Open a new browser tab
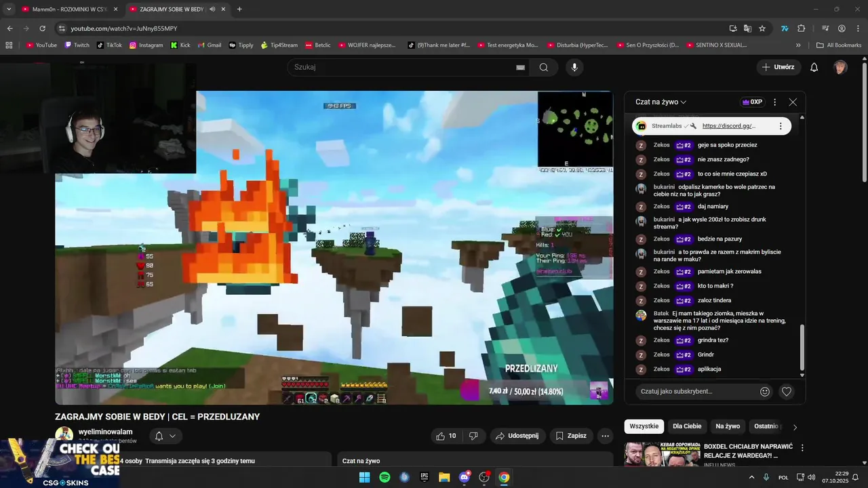868x488 pixels. (x=239, y=9)
